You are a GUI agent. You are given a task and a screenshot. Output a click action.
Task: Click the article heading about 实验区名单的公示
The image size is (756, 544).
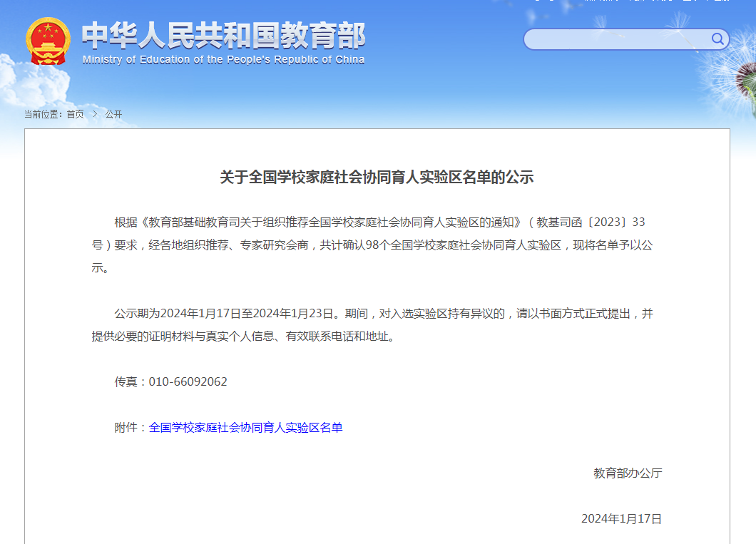[x=377, y=178]
